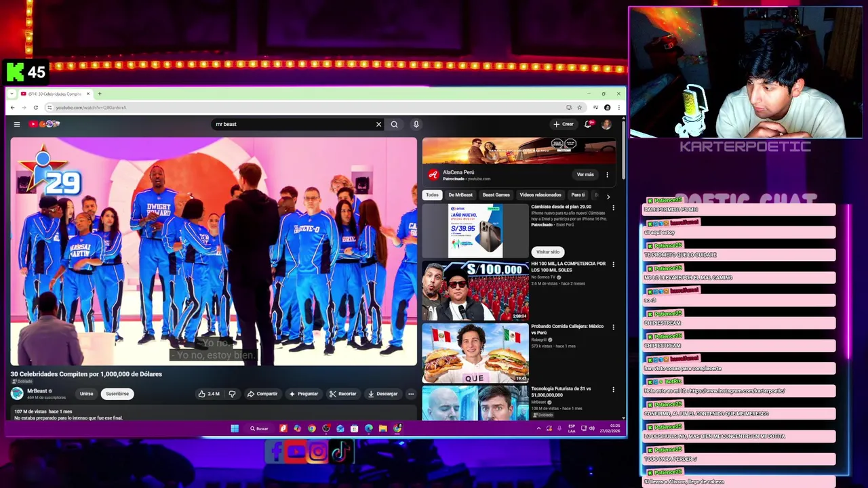
Task: Go back with Chrome's back arrow
Action: pyautogui.click(x=12, y=107)
